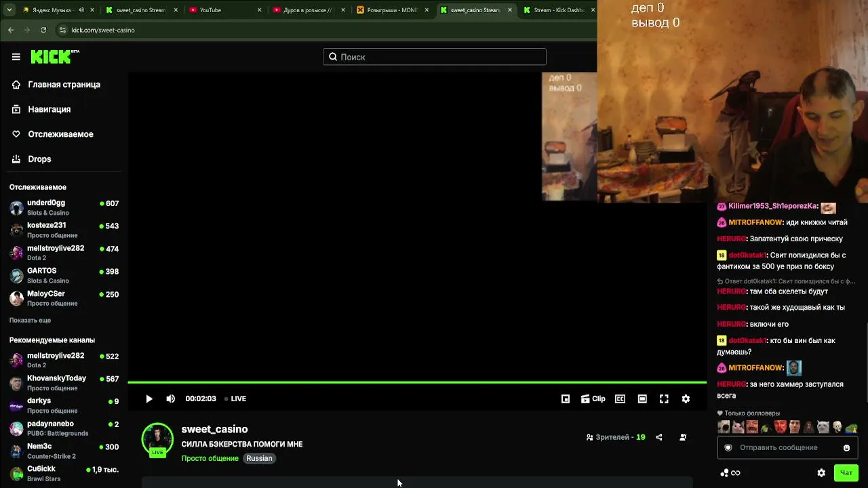Switch to the Розыгрыши browser tab
Image resolution: width=868 pixels, height=488 pixels.
393,10
